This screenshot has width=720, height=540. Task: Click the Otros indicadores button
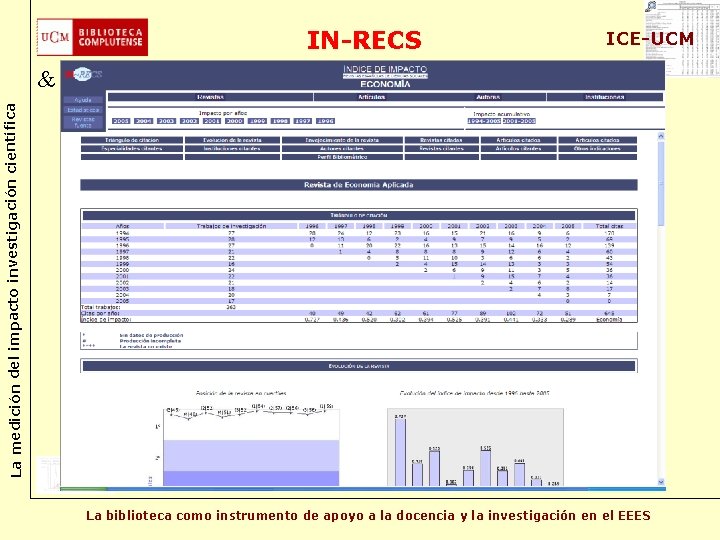[x=597, y=149]
